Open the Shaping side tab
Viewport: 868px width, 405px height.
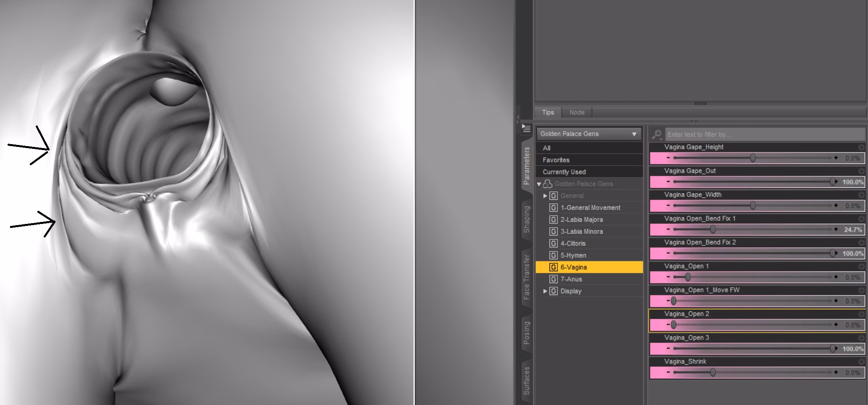pos(527,219)
